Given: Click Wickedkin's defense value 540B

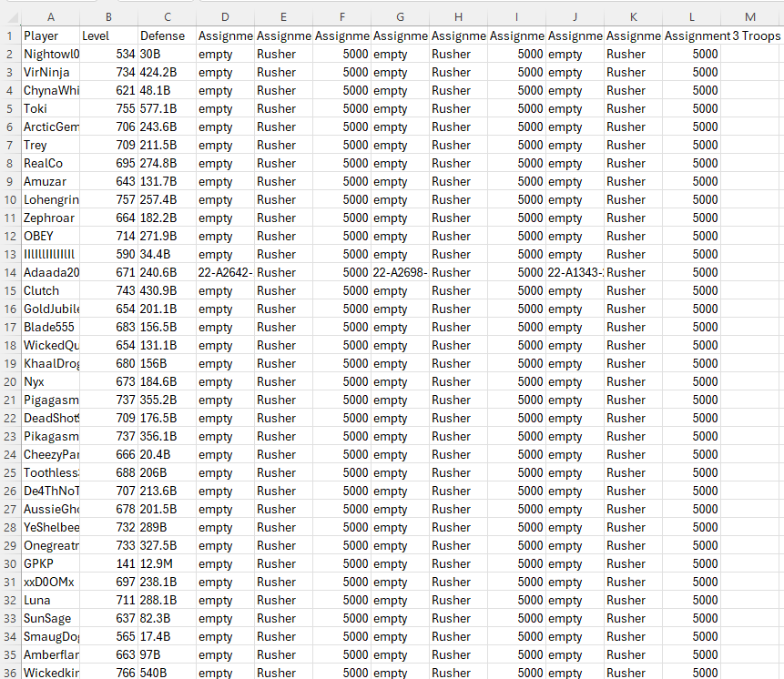Looking at the screenshot, I should 167,673.
